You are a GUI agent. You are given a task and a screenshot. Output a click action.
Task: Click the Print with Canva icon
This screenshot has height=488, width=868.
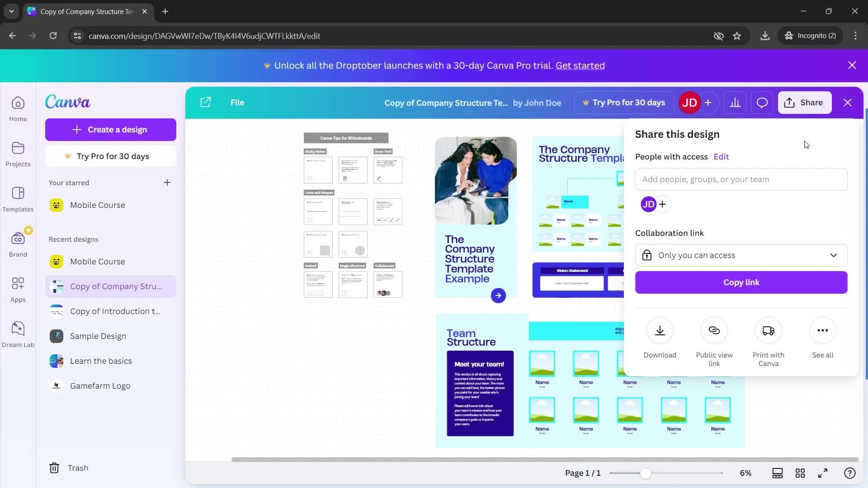click(x=769, y=331)
